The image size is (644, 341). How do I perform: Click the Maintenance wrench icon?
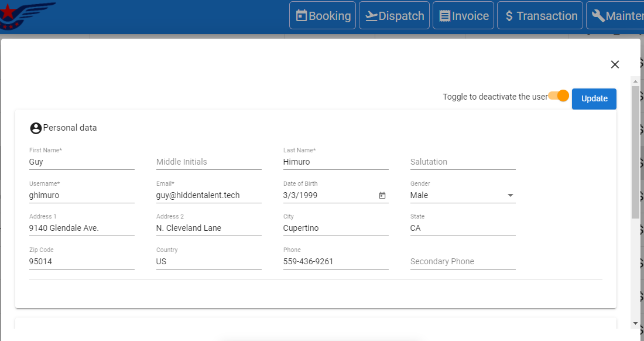[598, 16]
